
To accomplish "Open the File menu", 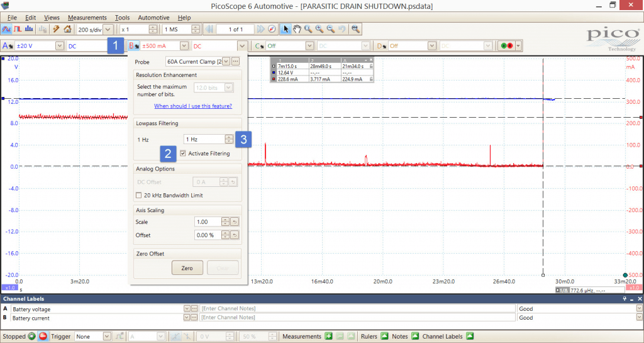I will click(x=12, y=18).
